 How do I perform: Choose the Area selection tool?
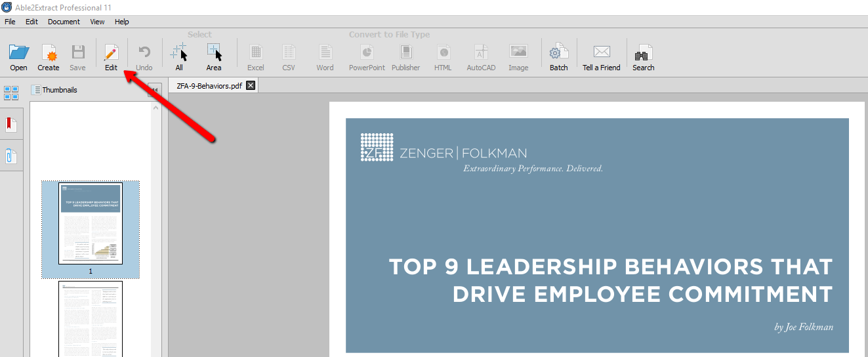[214, 56]
